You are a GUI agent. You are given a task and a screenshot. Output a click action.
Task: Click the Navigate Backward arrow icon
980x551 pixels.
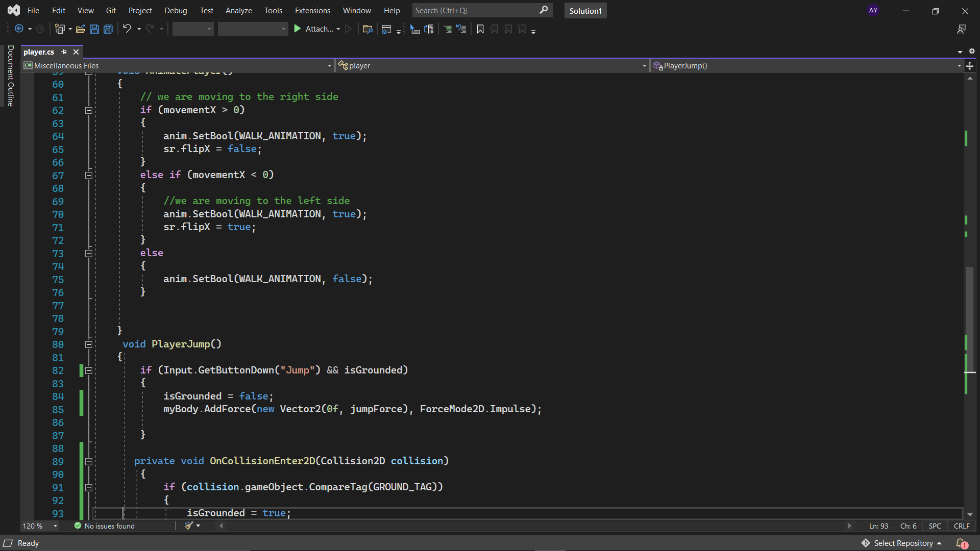[19, 29]
